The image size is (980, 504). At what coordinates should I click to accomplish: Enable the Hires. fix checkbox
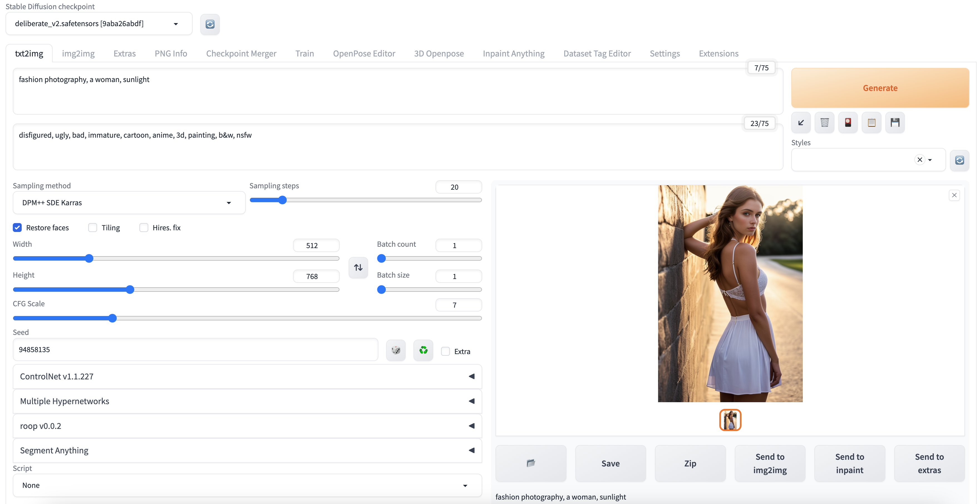pos(144,228)
